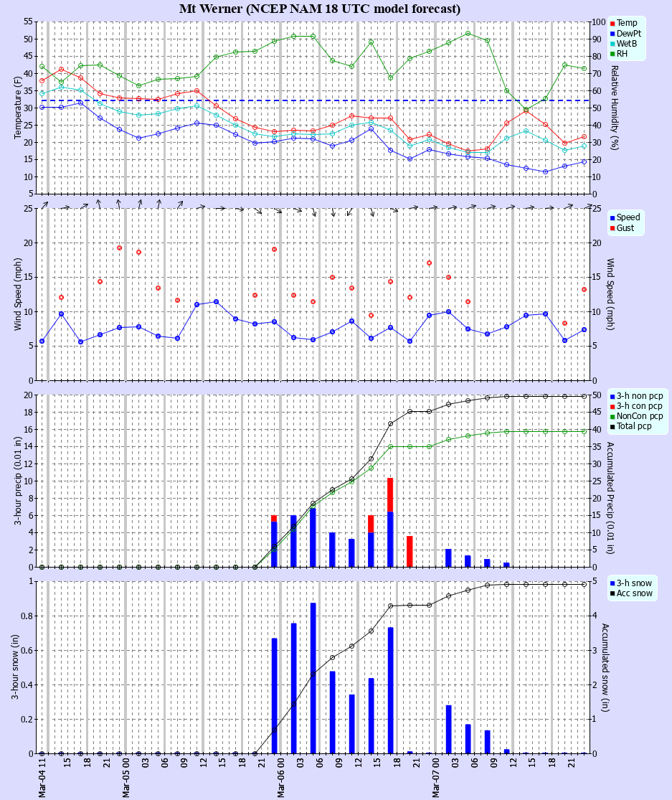Click the Temperature (F) axis label

18,107
